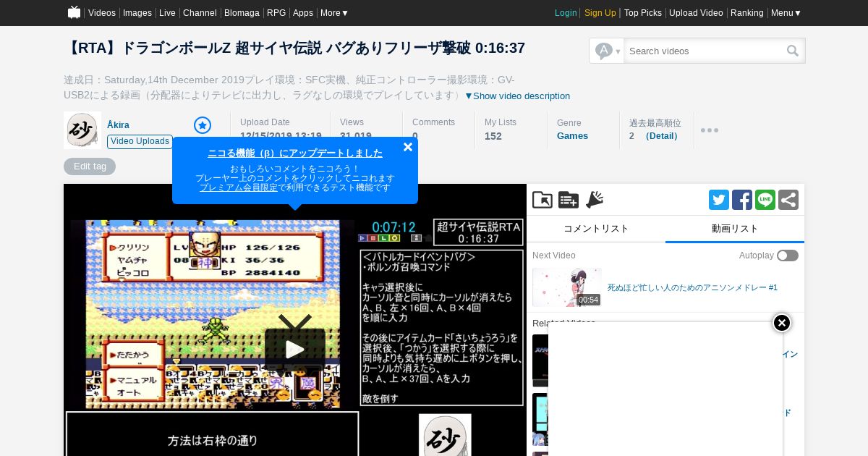Go to Upload Video page
Viewport: 868px width, 456px height.
[696, 13]
